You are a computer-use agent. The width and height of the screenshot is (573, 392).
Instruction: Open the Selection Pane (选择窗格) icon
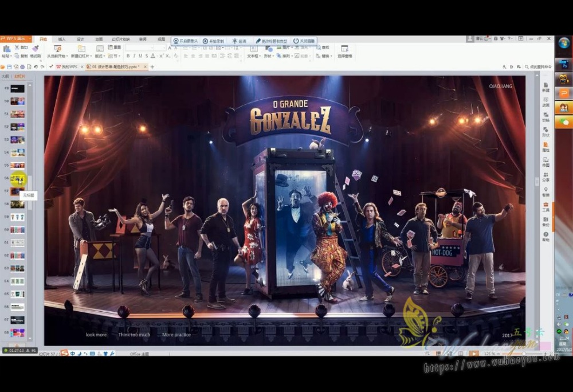tap(344, 49)
